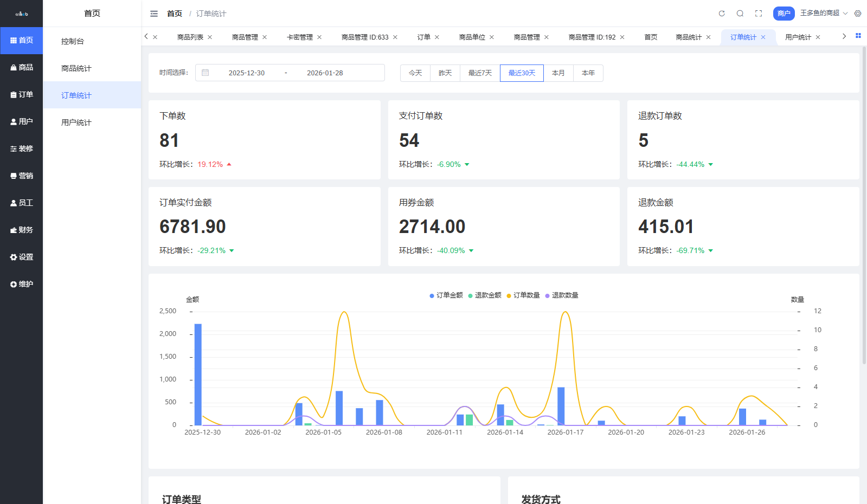Screen dimensions: 867x504
Task: Go to 首页 breadcrumb link
Action: coord(175,14)
